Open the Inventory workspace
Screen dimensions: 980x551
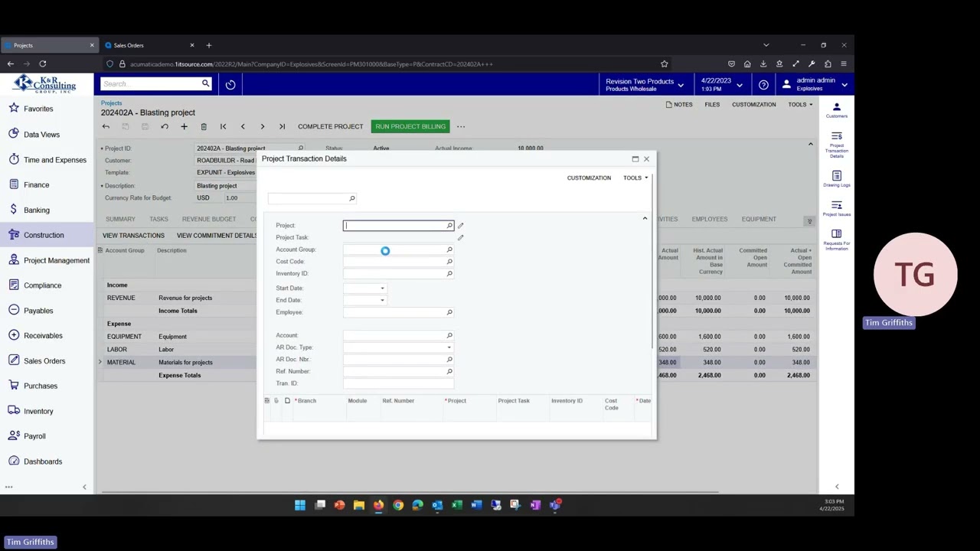coord(38,411)
